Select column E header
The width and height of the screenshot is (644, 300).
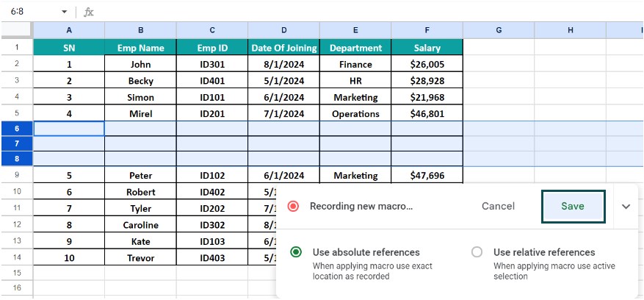(x=355, y=30)
